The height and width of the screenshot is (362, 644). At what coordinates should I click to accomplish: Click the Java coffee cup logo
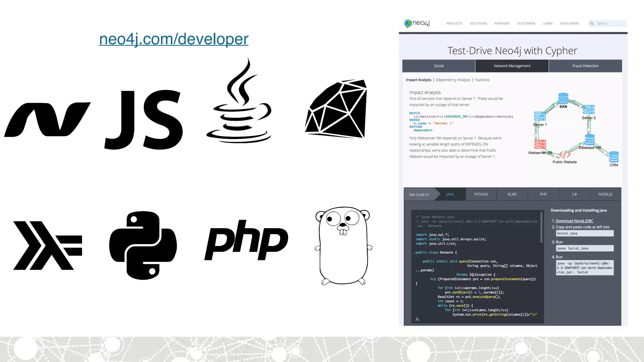click(239, 104)
